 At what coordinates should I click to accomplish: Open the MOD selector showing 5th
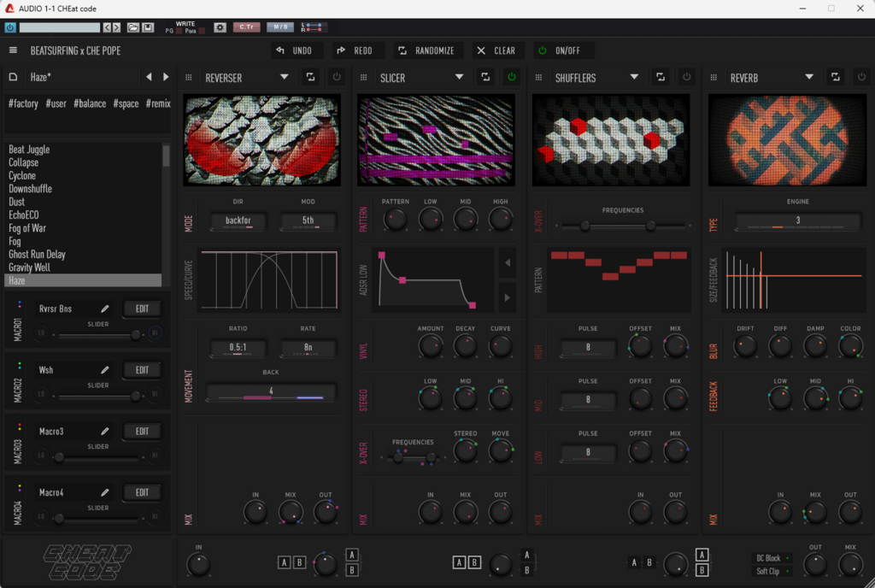[x=308, y=220]
